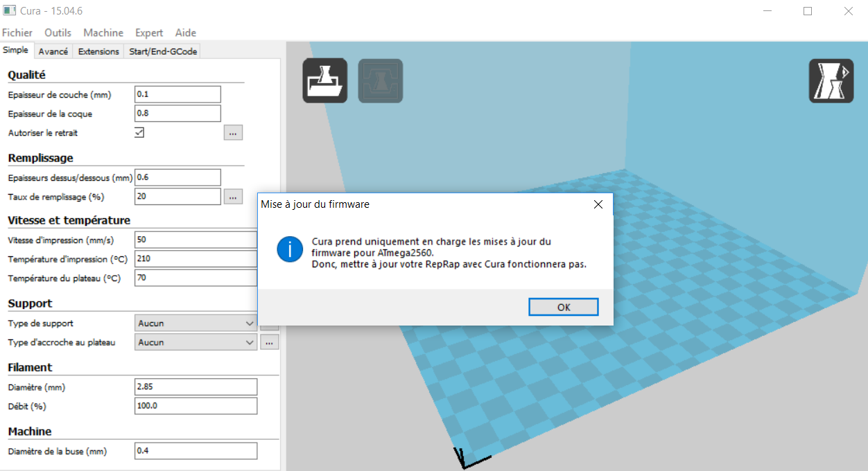Click the Filament section heading

click(30, 367)
